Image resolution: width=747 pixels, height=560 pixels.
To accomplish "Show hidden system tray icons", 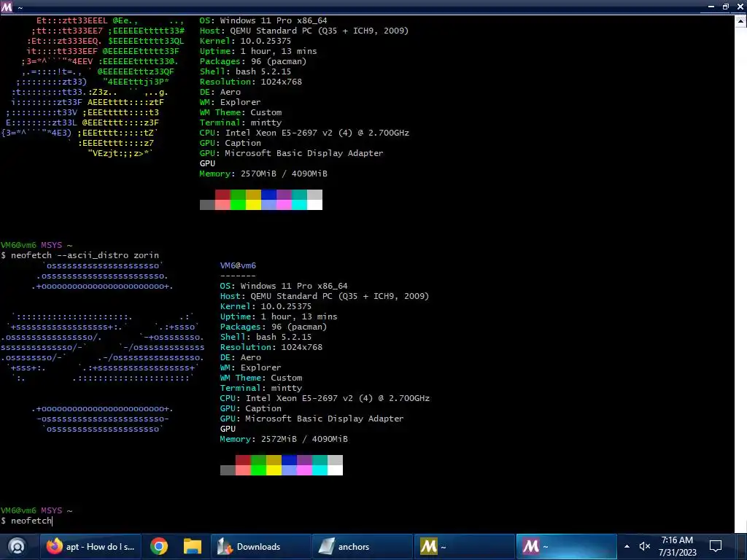I will pos(627,547).
